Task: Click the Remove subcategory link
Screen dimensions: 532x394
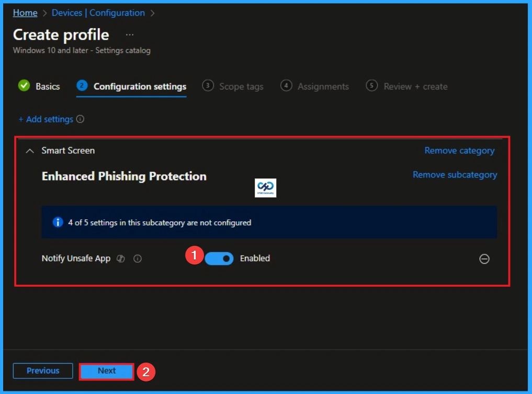Action: (455, 174)
